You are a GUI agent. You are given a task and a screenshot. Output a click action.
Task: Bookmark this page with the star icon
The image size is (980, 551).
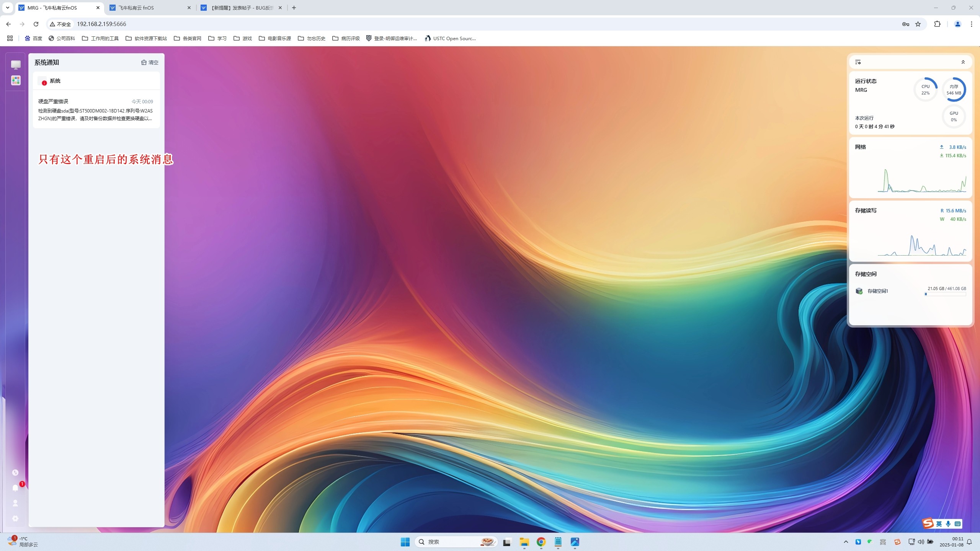[918, 24]
